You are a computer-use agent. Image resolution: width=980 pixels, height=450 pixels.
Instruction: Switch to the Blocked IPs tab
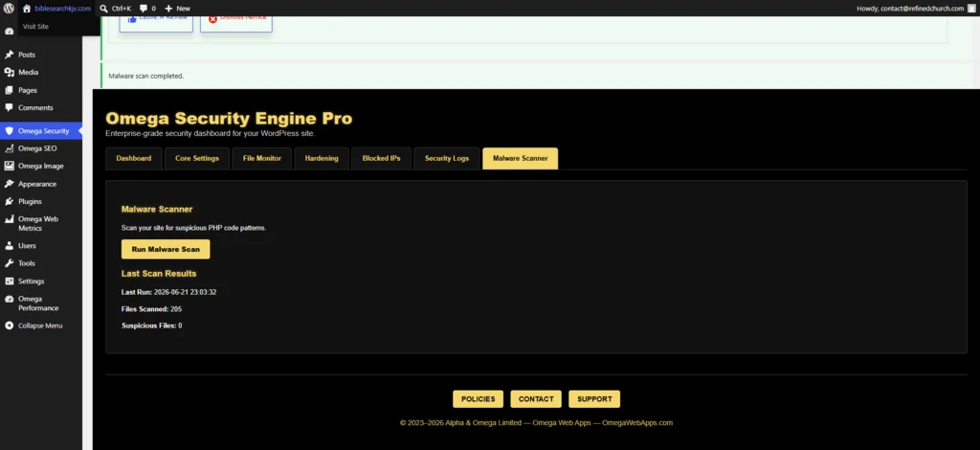click(381, 158)
